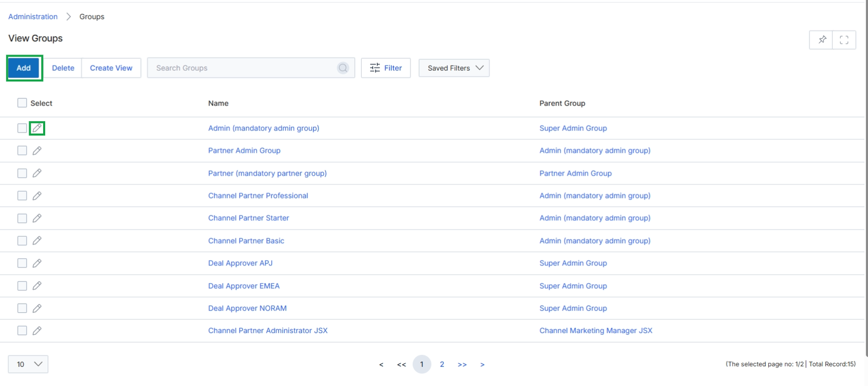Click the Delete button

[x=63, y=68]
